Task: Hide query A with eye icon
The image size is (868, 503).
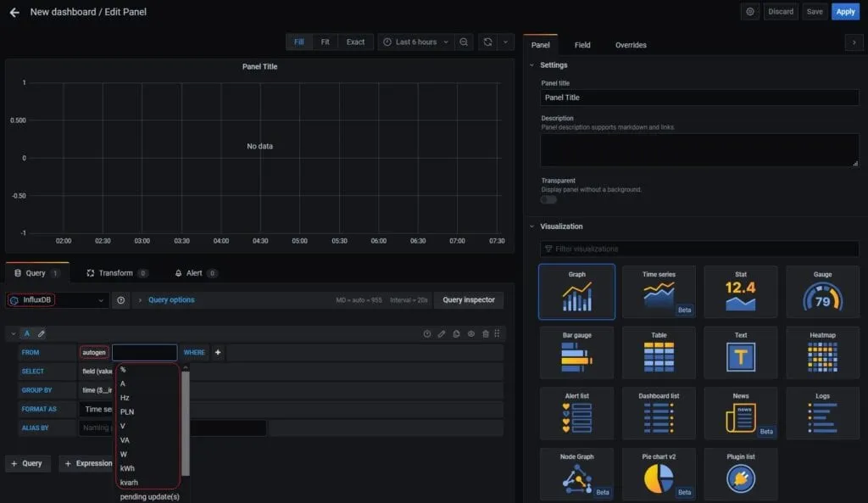Action: click(x=471, y=334)
